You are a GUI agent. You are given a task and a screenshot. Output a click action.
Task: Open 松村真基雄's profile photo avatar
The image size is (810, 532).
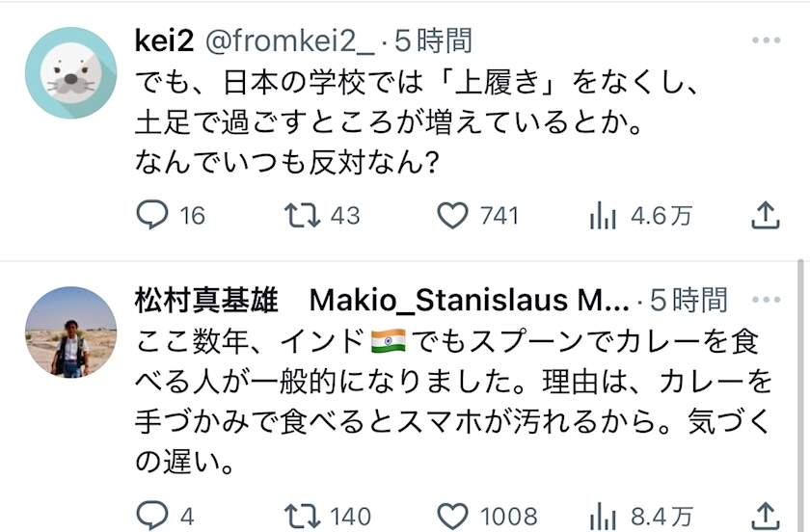(x=70, y=332)
